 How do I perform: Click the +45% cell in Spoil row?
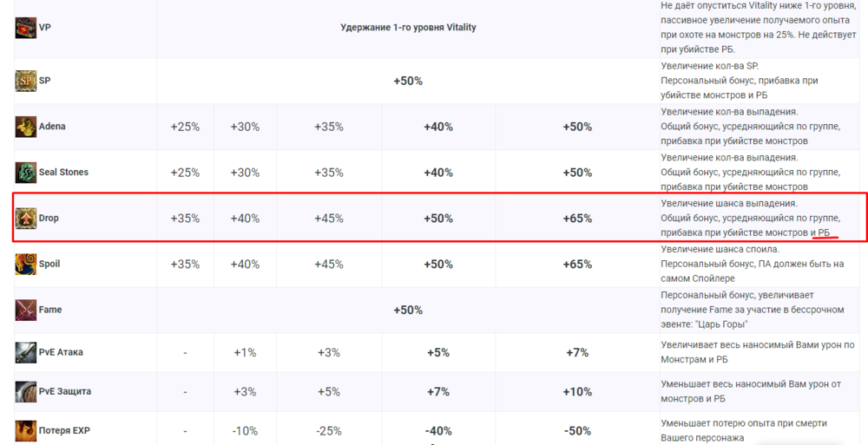(329, 264)
